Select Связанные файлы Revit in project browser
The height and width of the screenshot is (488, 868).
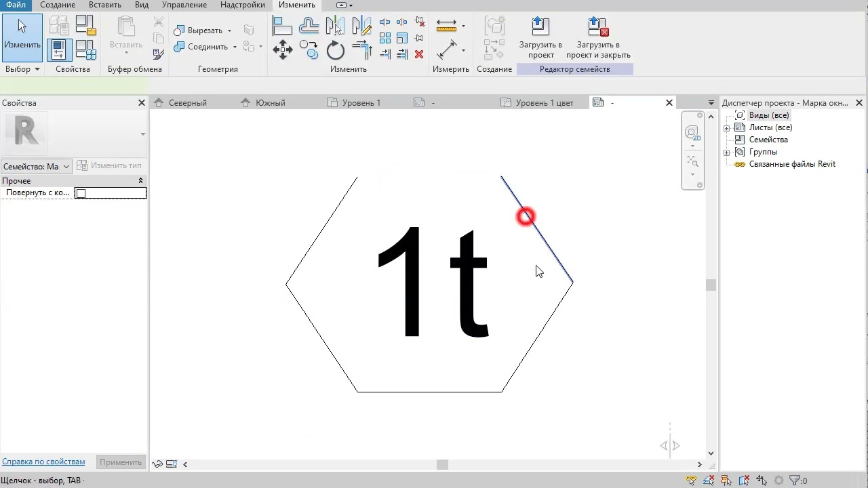pos(792,164)
